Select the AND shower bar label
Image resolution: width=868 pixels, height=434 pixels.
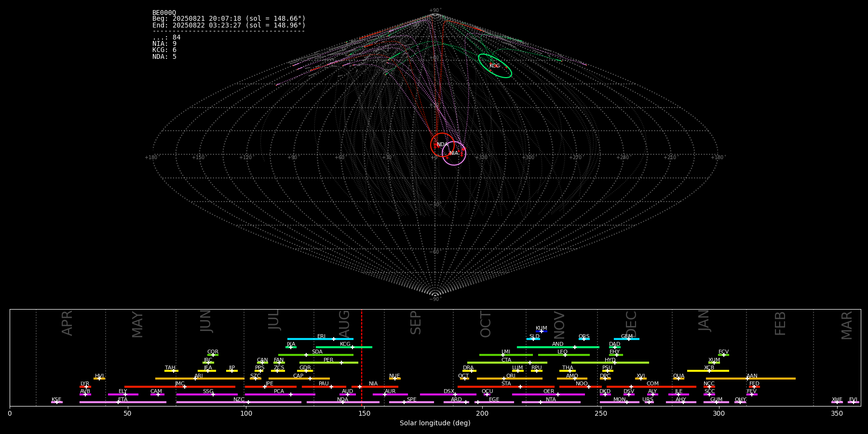558,344
